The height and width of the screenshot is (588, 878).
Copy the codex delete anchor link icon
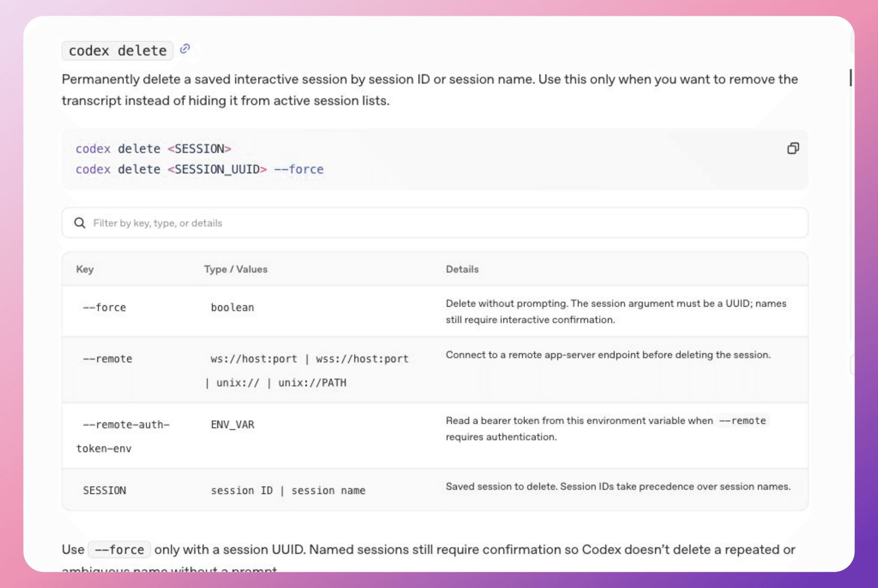pyautogui.click(x=185, y=49)
